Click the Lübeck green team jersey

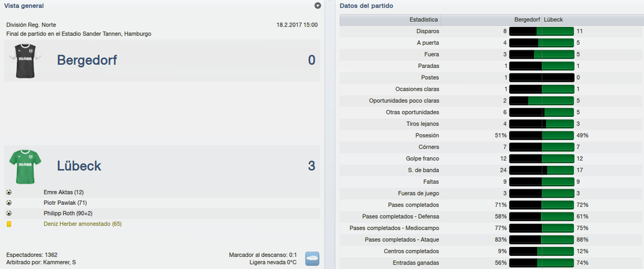[x=25, y=167]
